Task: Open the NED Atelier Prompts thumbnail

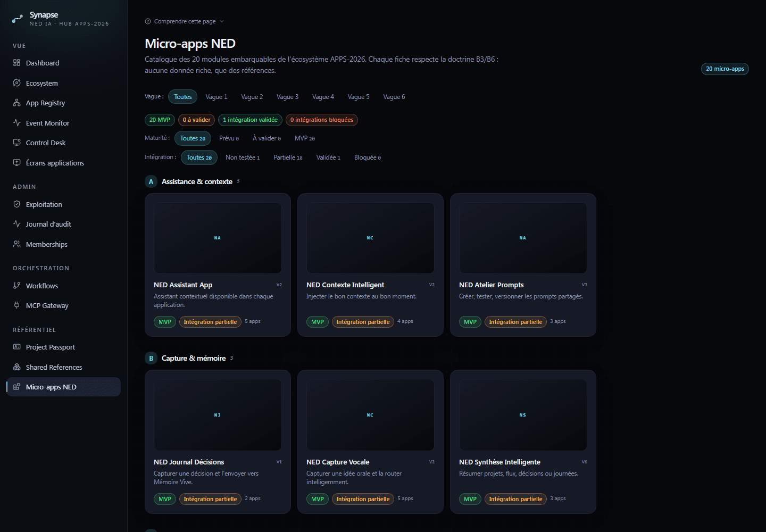Action: 523,238
